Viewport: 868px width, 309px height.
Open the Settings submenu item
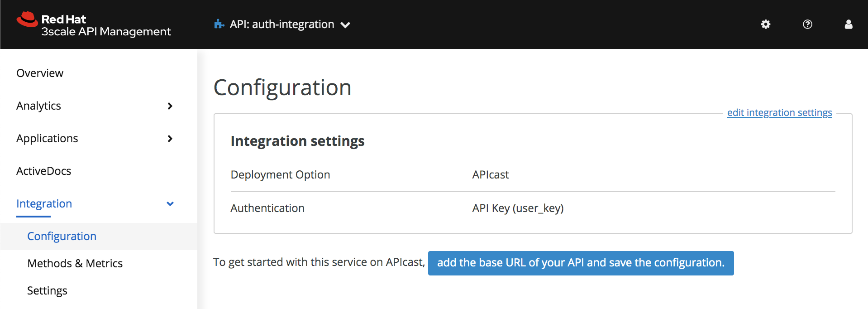point(47,291)
